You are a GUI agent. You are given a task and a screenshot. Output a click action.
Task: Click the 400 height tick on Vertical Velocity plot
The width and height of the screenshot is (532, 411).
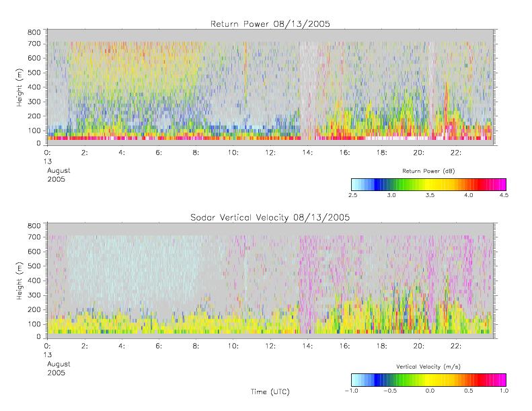click(x=34, y=281)
